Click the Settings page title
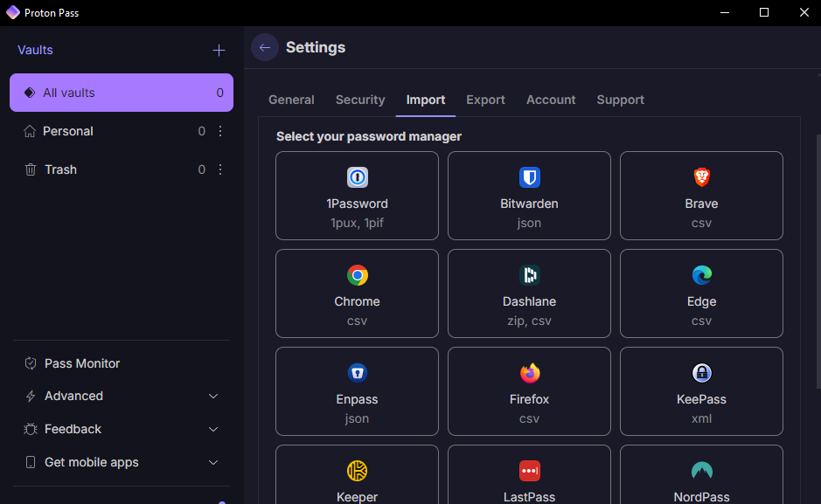 coord(316,47)
